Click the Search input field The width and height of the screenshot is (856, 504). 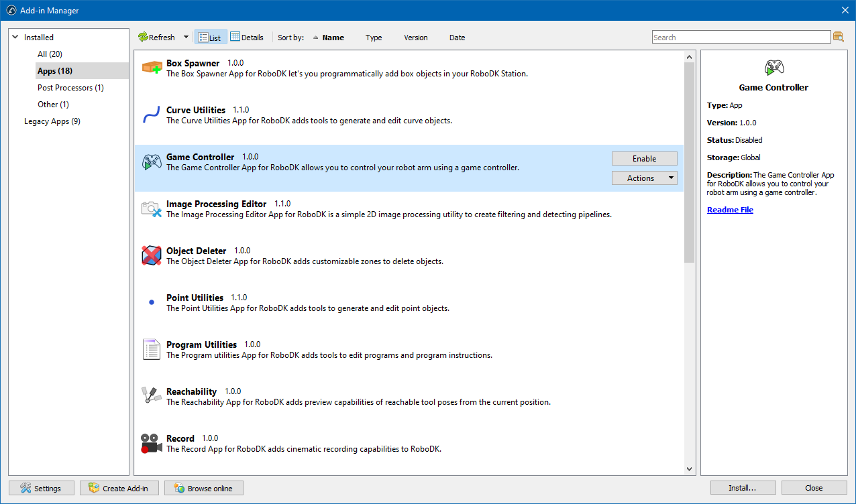tap(741, 38)
